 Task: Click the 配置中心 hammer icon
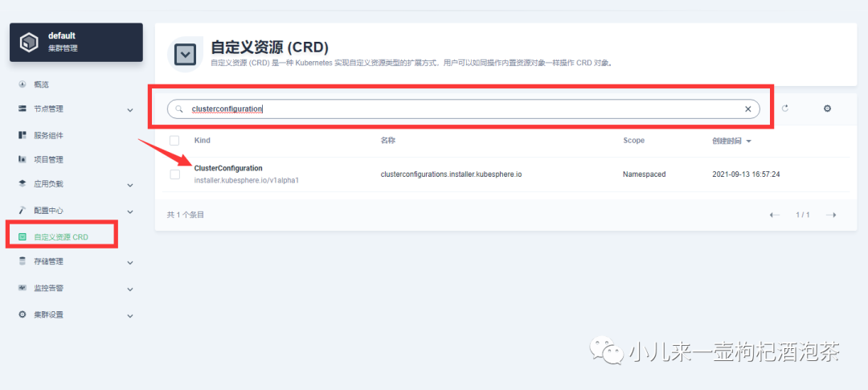coord(23,210)
